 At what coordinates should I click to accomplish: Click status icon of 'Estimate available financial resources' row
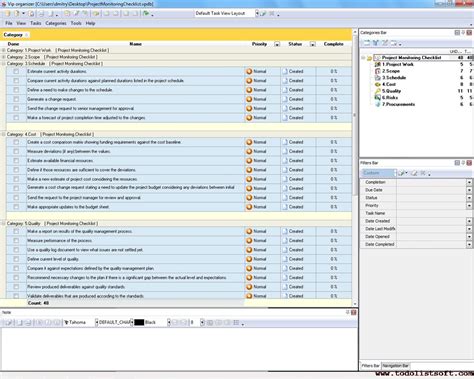tap(285, 161)
